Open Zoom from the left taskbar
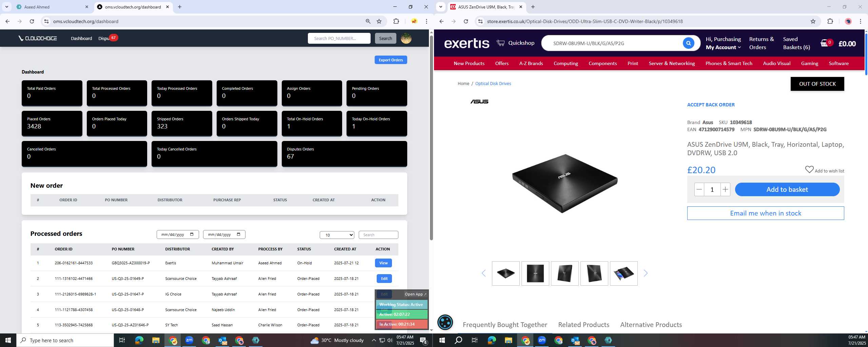 pyautogui.click(x=189, y=340)
